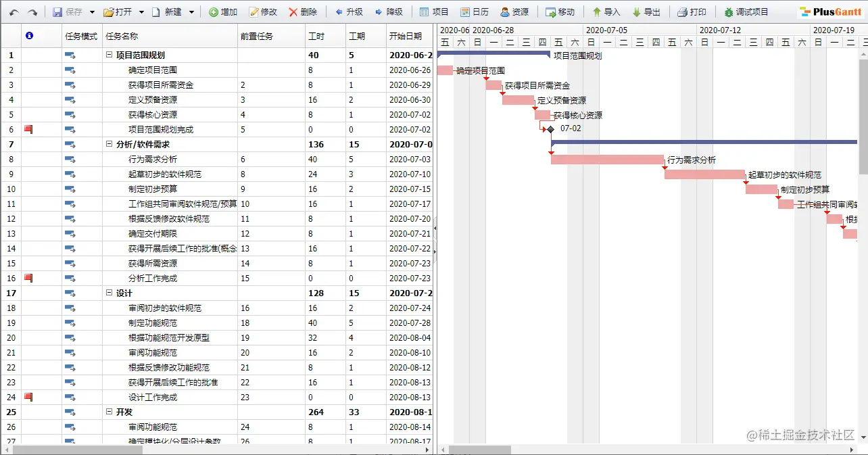This screenshot has height=455, width=868.
Task: Collapse the 设计 task group
Action: click(x=108, y=293)
